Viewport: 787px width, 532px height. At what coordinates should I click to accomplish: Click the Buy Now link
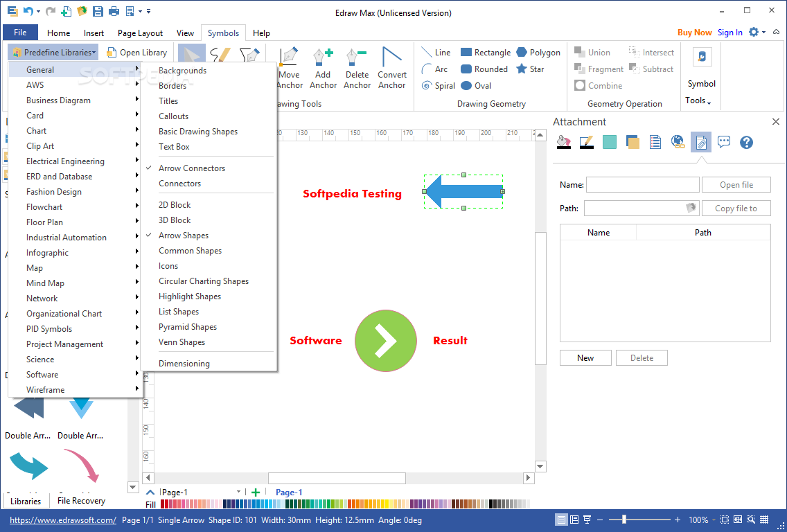tap(695, 32)
